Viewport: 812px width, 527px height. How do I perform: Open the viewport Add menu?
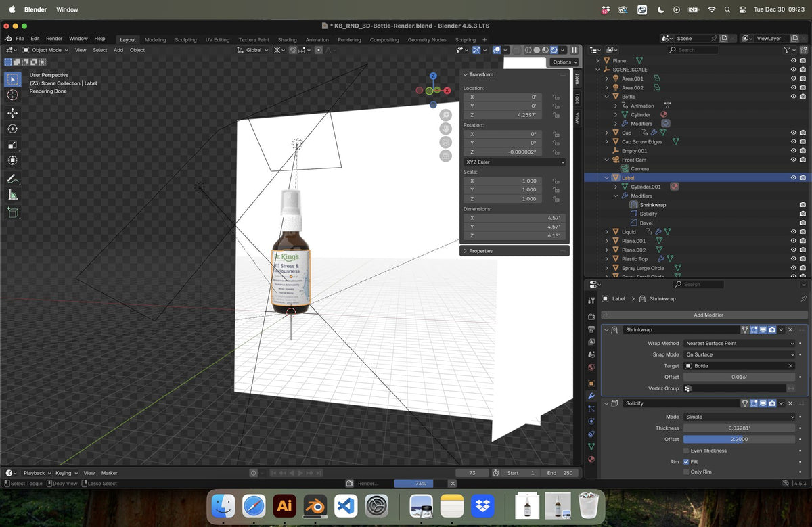(x=118, y=50)
